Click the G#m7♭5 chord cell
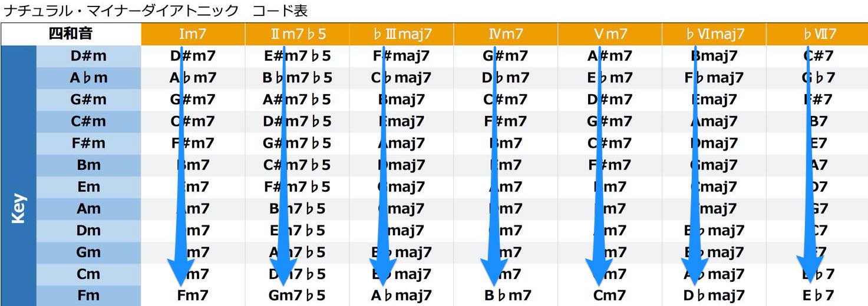This screenshot has width=868, height=306. coord(298,143)
